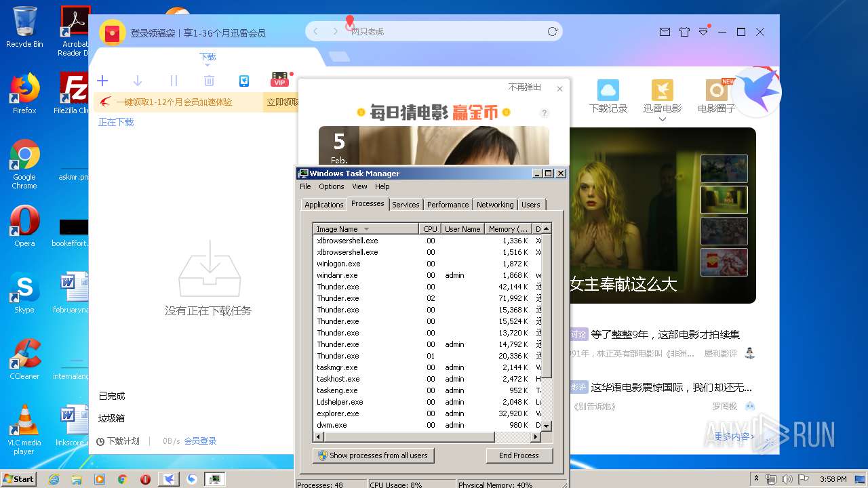Sort processes by User Name column
This screenshot has width=868, height=488.
(x=462, y=229)
